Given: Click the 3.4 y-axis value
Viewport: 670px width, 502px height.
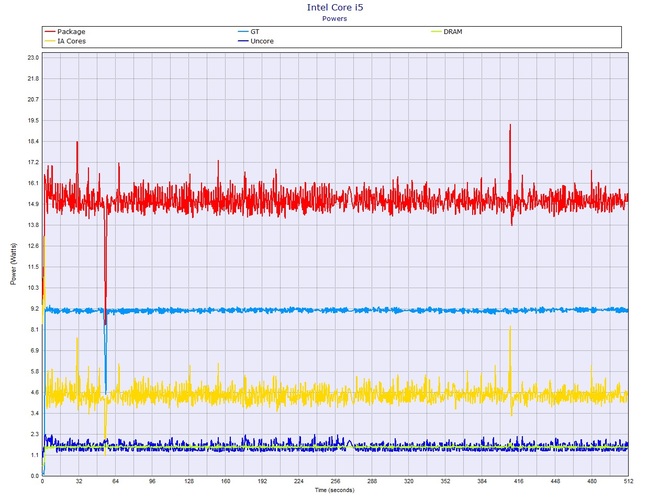Looking at the screenshot, I should tap(35, 414).
